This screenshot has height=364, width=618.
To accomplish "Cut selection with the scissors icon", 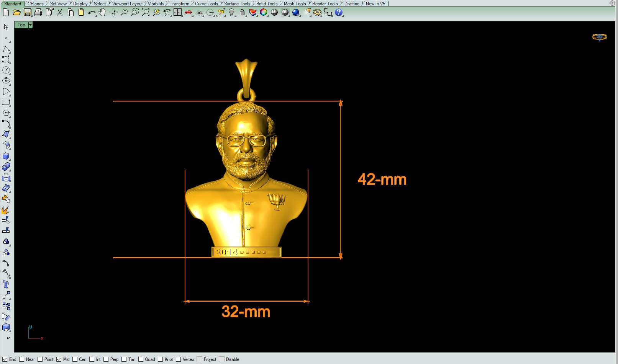I will pos(60,12).
